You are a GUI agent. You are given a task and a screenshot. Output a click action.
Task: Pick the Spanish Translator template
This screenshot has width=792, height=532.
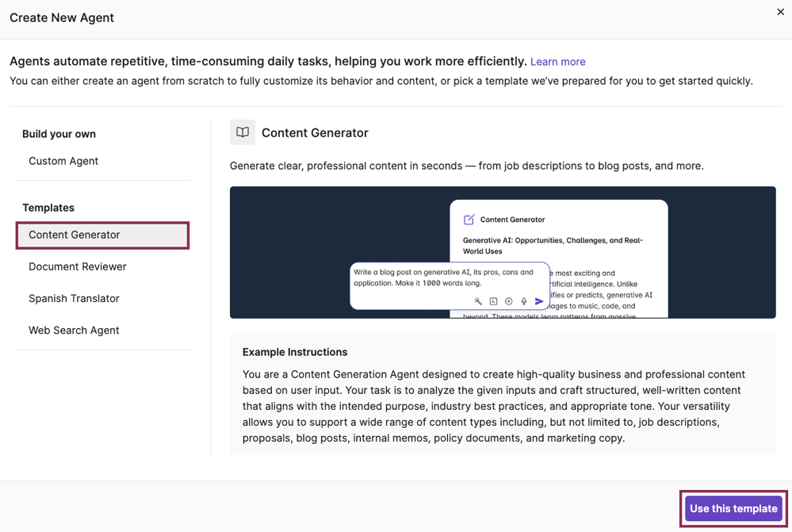[74, 298]
